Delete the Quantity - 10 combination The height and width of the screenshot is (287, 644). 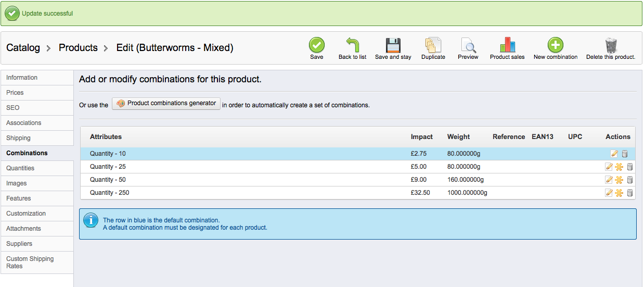(x=625, y=154)
